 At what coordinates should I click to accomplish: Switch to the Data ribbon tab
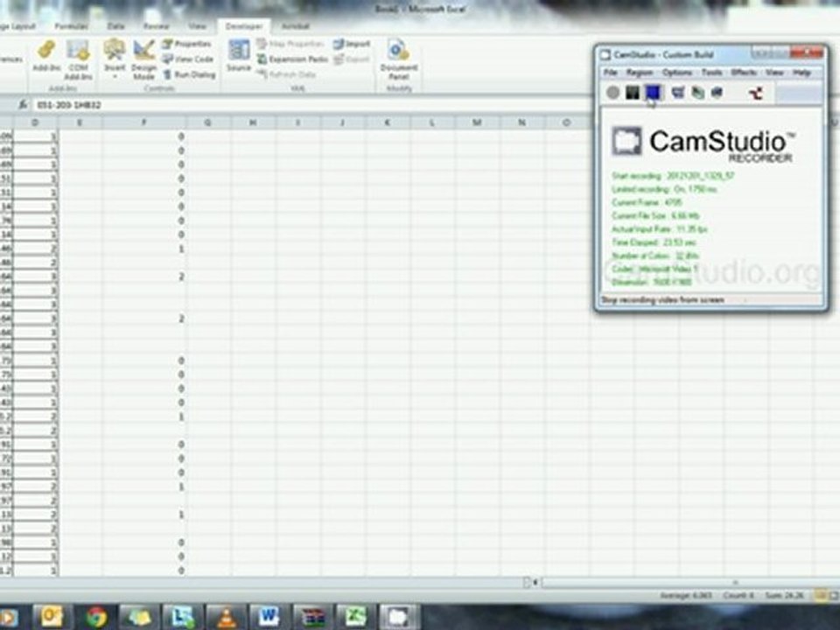pos(115,25)
